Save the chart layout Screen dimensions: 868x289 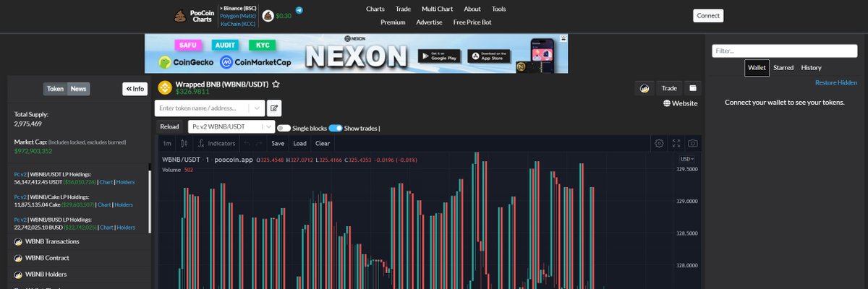[x=278, y=143]
